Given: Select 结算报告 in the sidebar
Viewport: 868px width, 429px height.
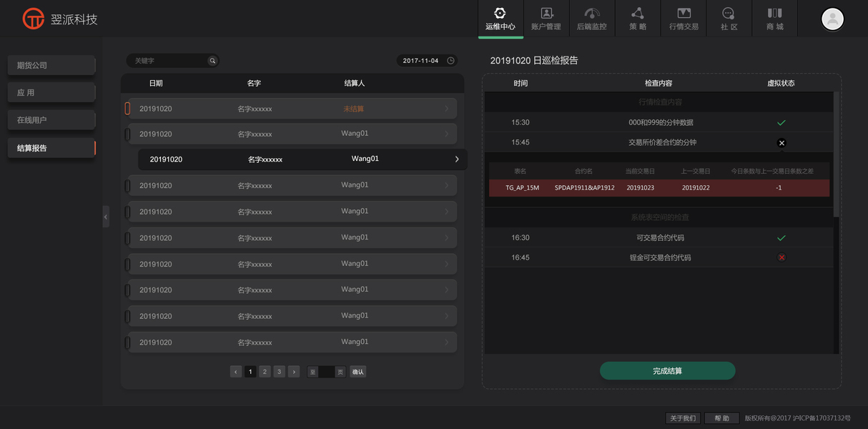Looking at the screenshot, I should click(51, 148).
